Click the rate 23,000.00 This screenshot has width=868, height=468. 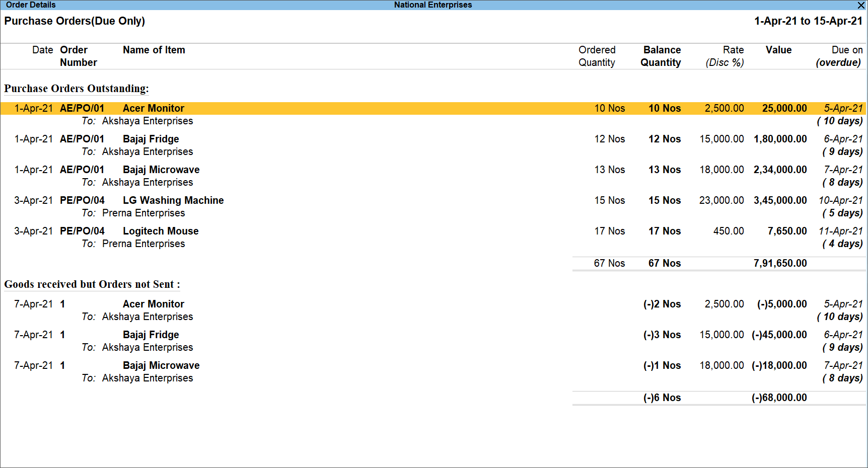pyautogui.click(x=721, y=200)
